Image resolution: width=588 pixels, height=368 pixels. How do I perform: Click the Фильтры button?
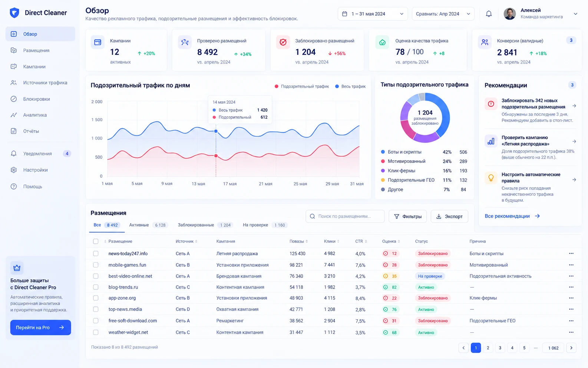click(x=408, y=216)
